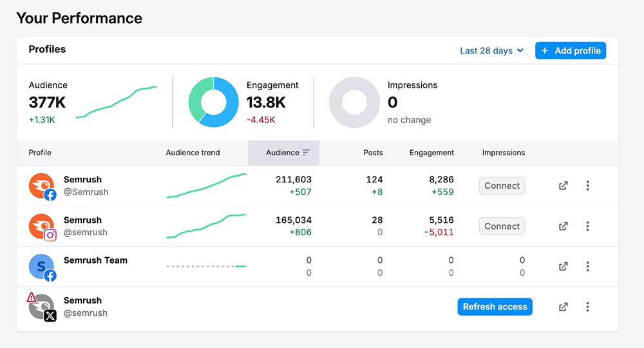
Task: Click the Semrush Team profile name
Action: pyautogui.click(x=95, y=260)
